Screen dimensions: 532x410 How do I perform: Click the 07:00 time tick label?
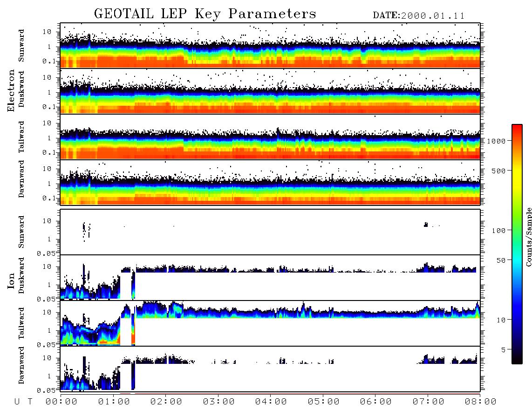[x=429, y=402]
